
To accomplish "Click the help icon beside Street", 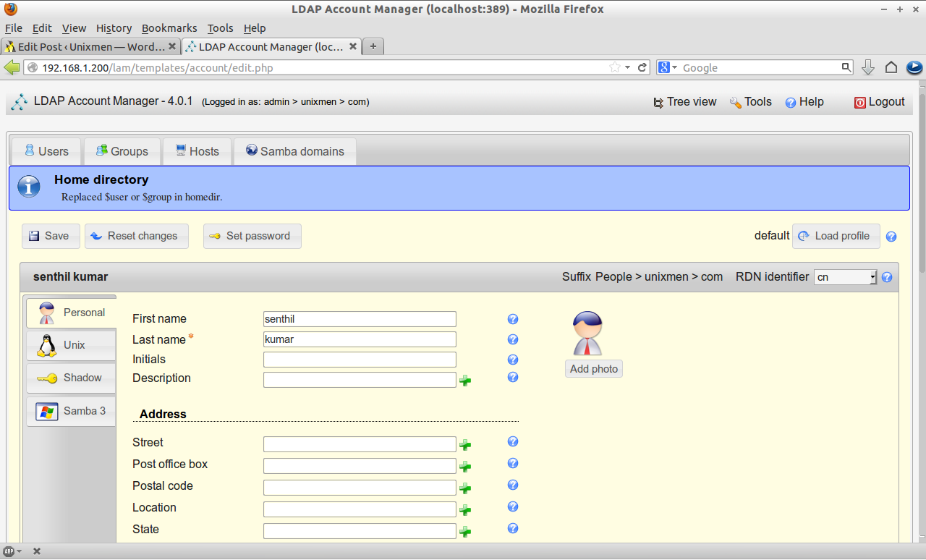I will pyautogui.click(x=513, y=441).
